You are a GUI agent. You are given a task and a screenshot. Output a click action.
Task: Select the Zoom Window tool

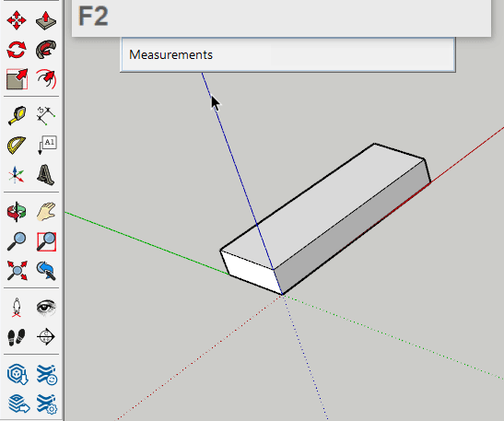pyautogui.click(x=46, y=241)
